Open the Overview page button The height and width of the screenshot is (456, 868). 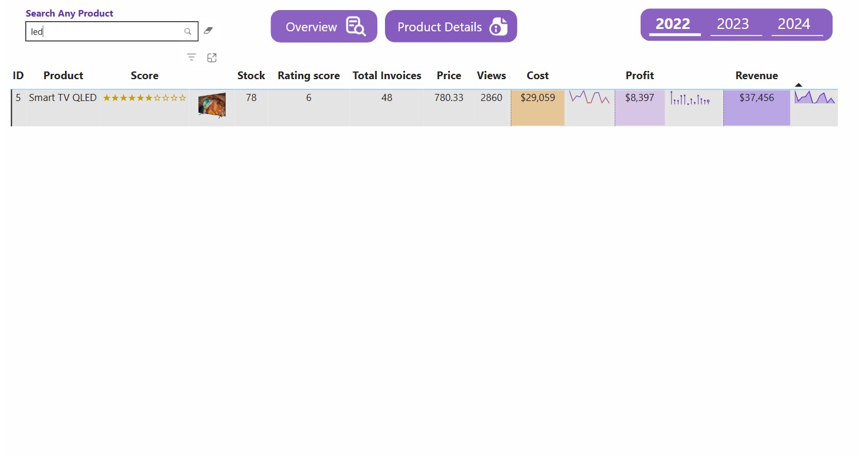tap(311, 27)
